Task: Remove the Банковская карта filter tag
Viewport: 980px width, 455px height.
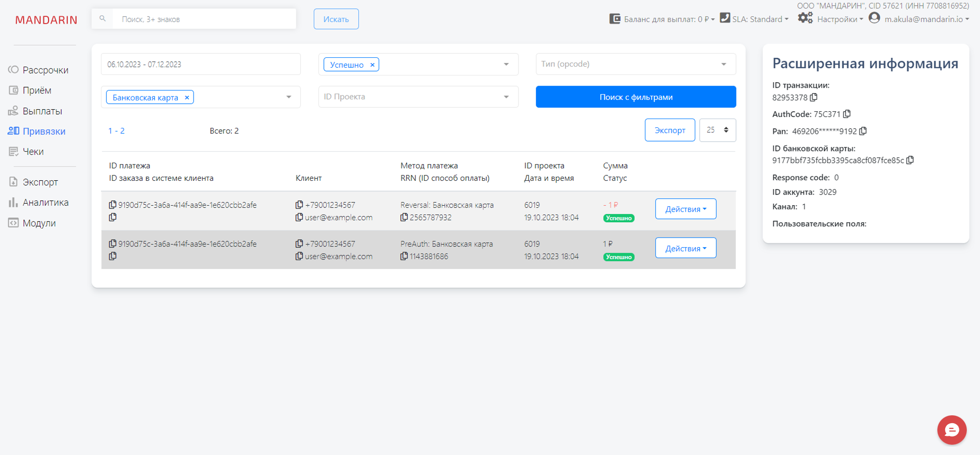Action: (x=187, y=97)
